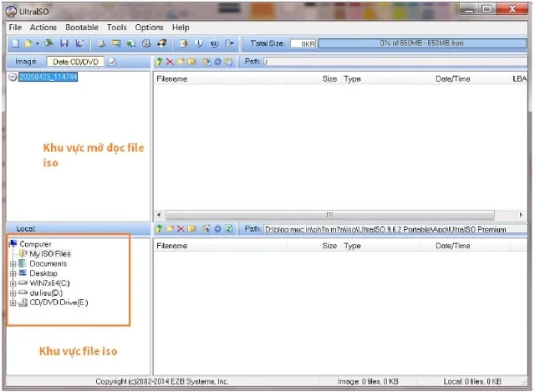535x392 pixels.
Task: Select du lieu(D:) drive in Local tree
Action: tap(46, 293)
